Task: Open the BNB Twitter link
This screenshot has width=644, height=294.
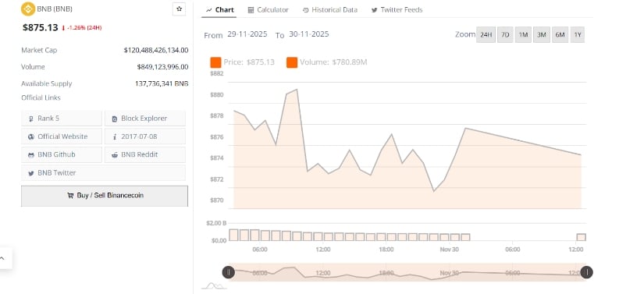Action: click(x=104, y=173)
